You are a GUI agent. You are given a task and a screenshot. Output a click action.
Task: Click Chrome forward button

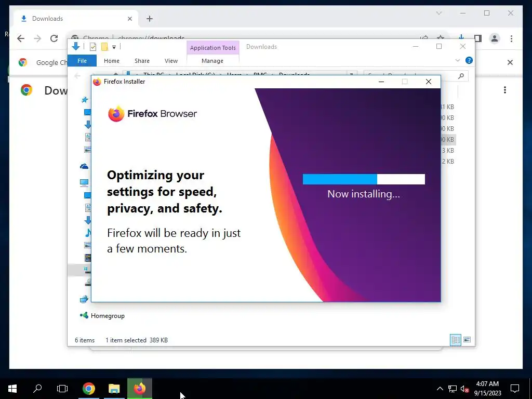[x=37, y=38]
